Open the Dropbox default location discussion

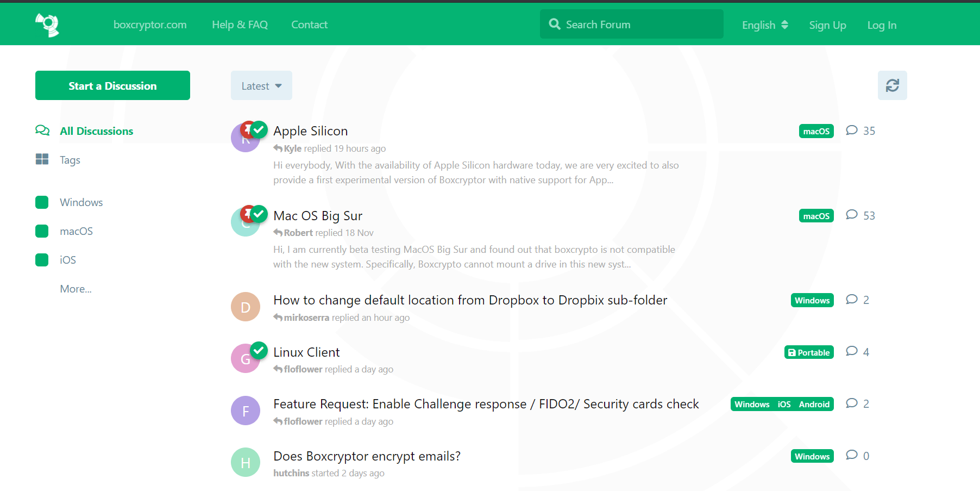[x=470, y=300]
